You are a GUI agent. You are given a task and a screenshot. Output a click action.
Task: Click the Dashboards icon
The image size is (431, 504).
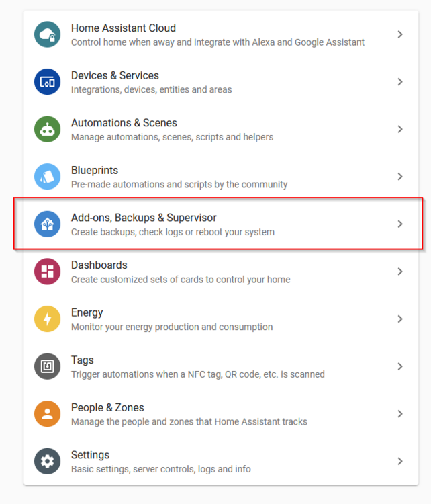[x=48, y=271]
